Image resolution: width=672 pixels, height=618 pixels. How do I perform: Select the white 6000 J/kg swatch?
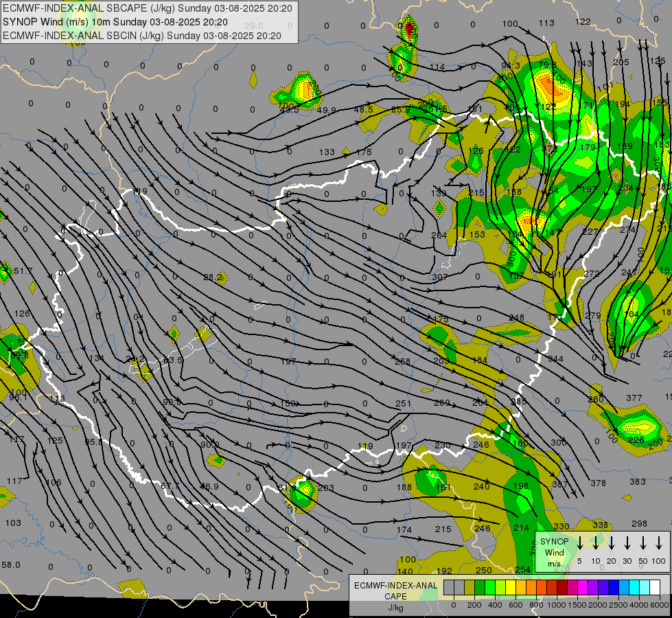[x=656, y=588]
